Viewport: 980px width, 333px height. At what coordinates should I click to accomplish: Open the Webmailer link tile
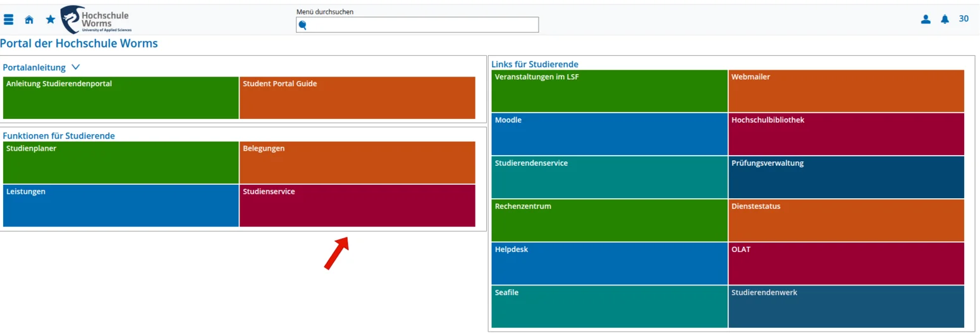click(847, 91)
